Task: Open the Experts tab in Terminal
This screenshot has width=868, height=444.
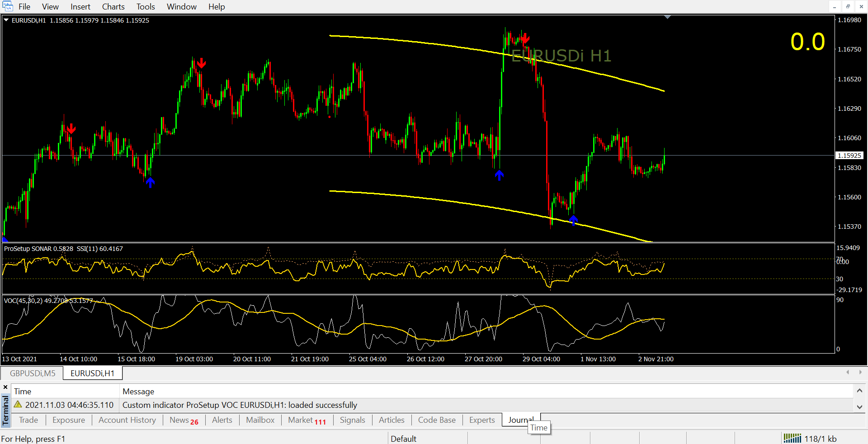Action: pos(481,420)
